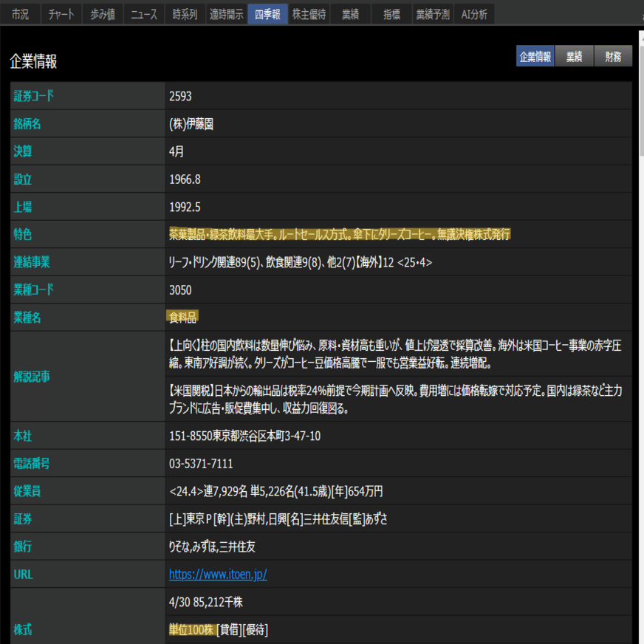Open the 業績予測 tab
The width and height of the screenshot is (644, 644).
coord(432,13)
